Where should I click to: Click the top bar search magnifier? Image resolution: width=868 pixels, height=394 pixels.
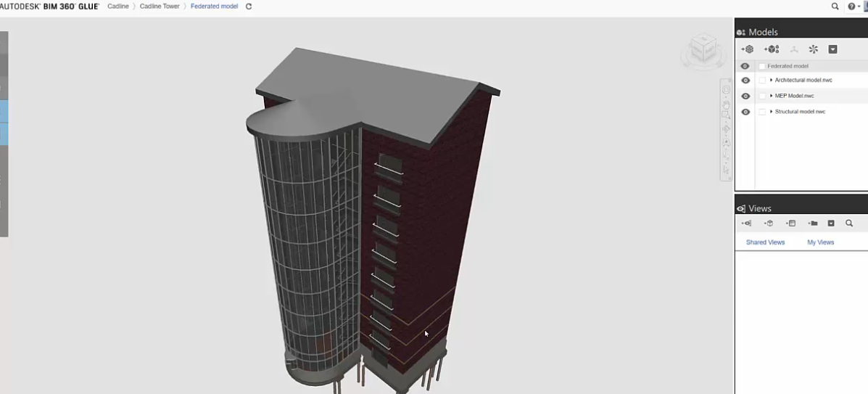click(835, 7)
